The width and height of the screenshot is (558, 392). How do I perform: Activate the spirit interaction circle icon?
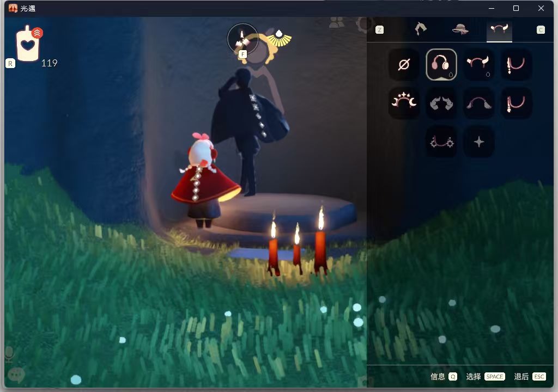click(242, 39)
